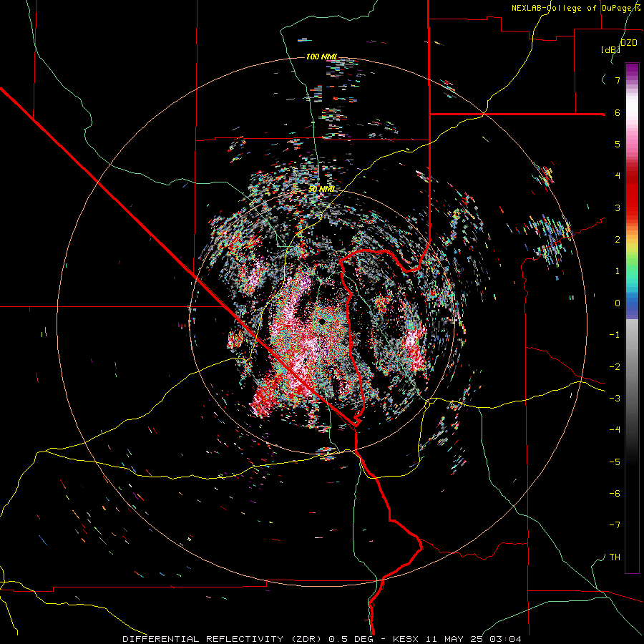Click the "KESX" station identifier
Screen dimensions: 644x644
(406, 639)
